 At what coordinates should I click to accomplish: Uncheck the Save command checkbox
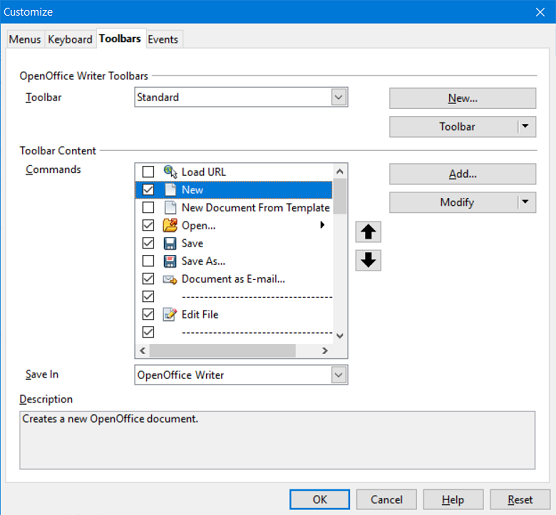coord(148,243)
